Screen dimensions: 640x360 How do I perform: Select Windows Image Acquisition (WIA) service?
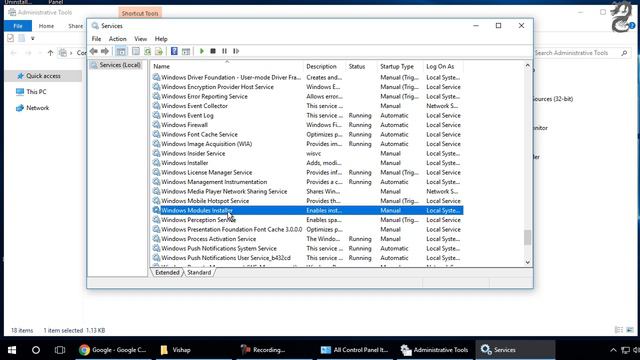(x=307, y=144)
